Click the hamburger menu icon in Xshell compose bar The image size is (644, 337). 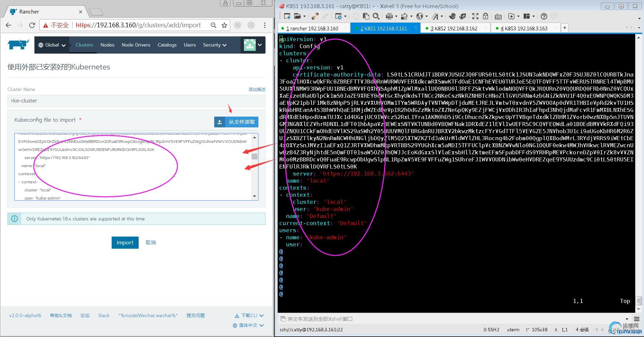click(637, 319)
